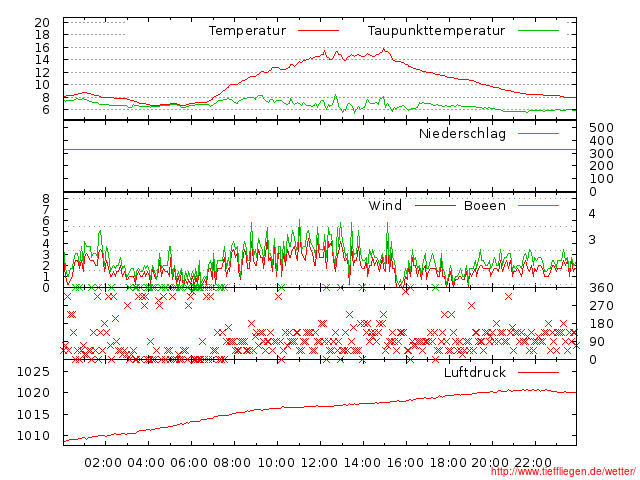
Task: Click the red Temperatur legend line
Action: coord(318,31)
